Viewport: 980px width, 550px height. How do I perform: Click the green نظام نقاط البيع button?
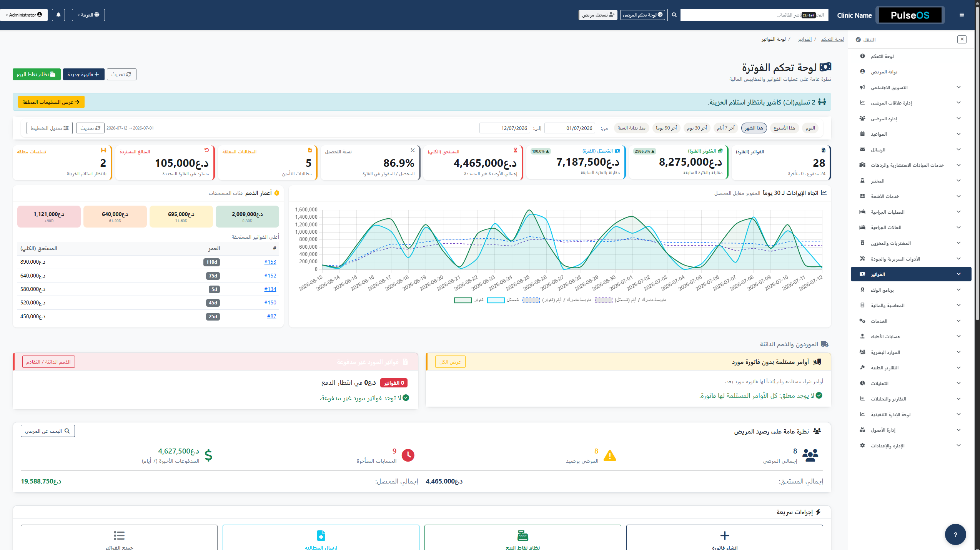[x=37, y=74]
